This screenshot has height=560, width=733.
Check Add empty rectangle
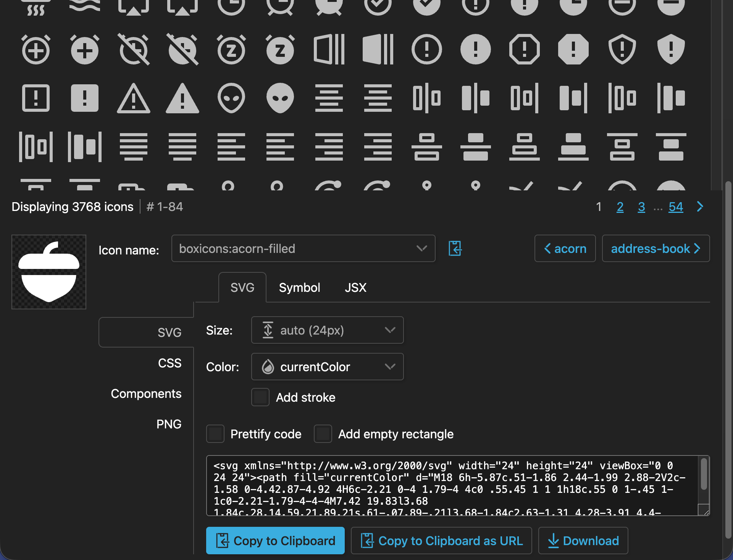[323, 434]
